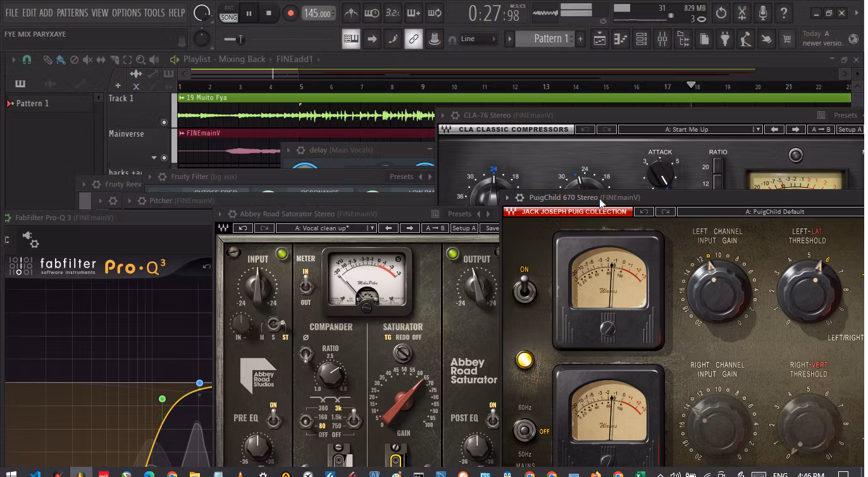This screenshot has width=868, height=477.
Task: Click the A to B copy button in CLA-76
Action: click(821, 130)
